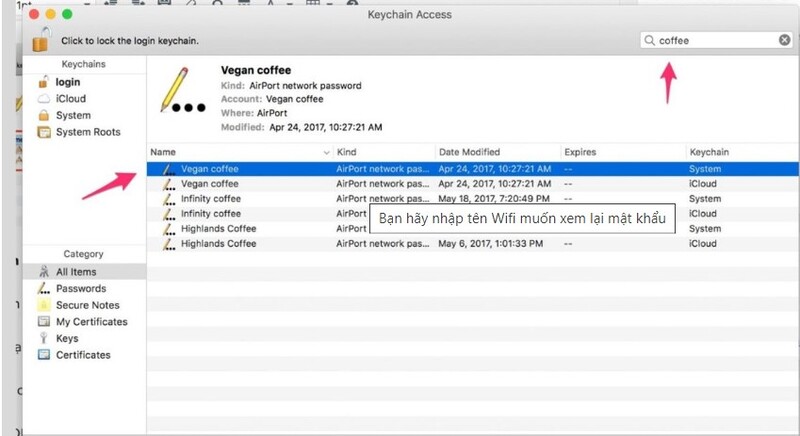Click into the coffee search field
The image size is (800, 436).
(716, 40)
